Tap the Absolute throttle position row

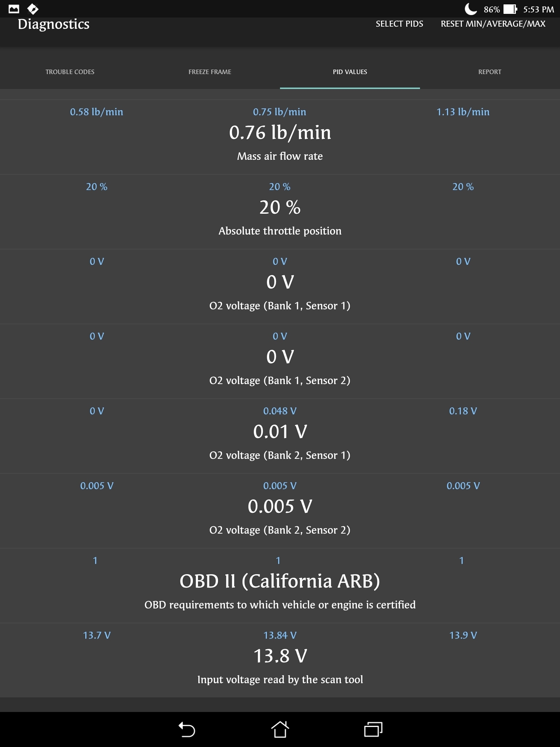pos(280,212)
